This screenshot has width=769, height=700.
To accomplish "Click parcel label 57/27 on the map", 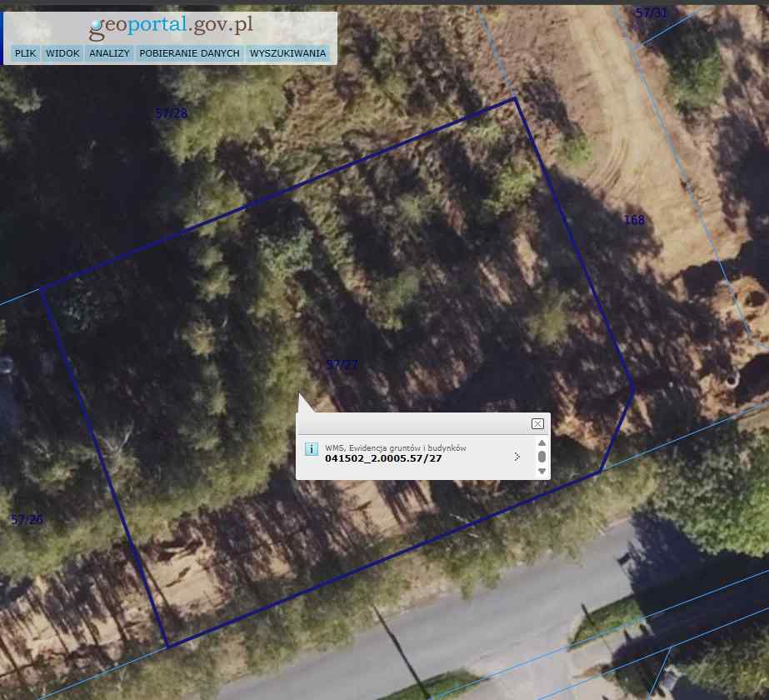I will [342, 365].
